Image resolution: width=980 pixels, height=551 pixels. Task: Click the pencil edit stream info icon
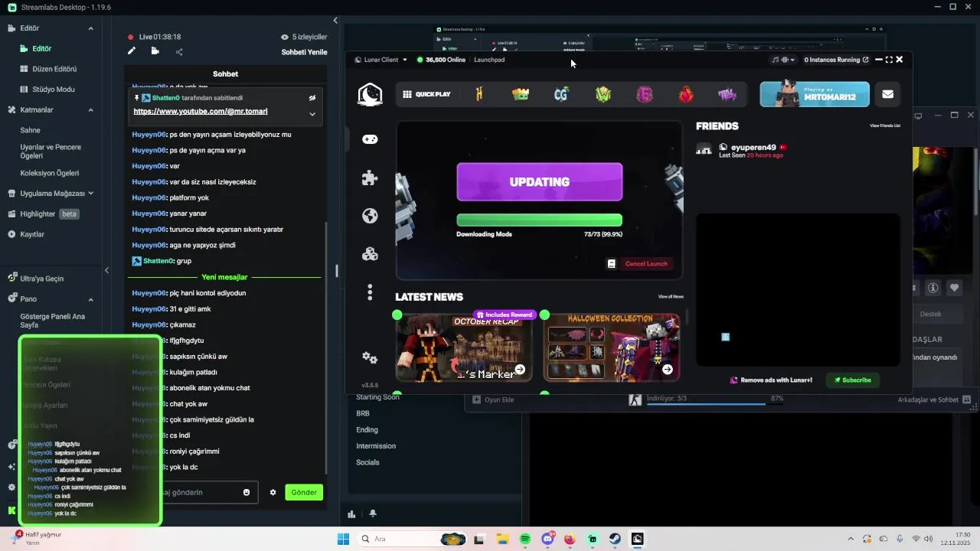point(132,51)
